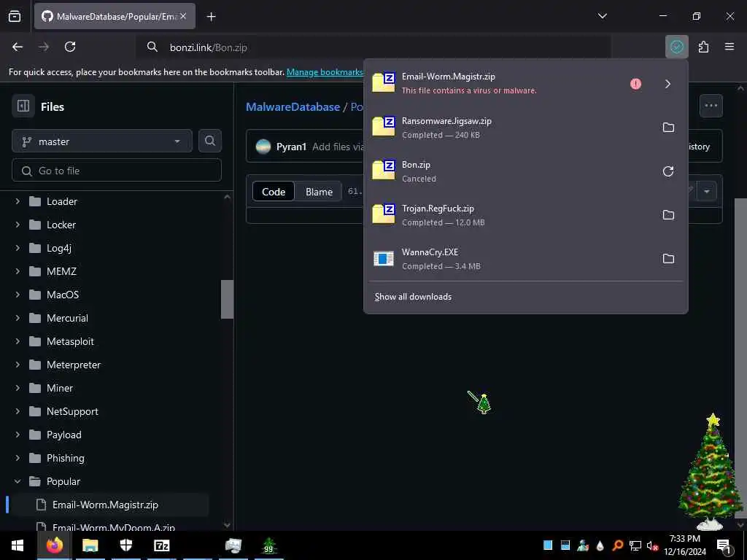The image size is (747, 560).
Task: Switch to the Code view tab
Action: [274, 192]
